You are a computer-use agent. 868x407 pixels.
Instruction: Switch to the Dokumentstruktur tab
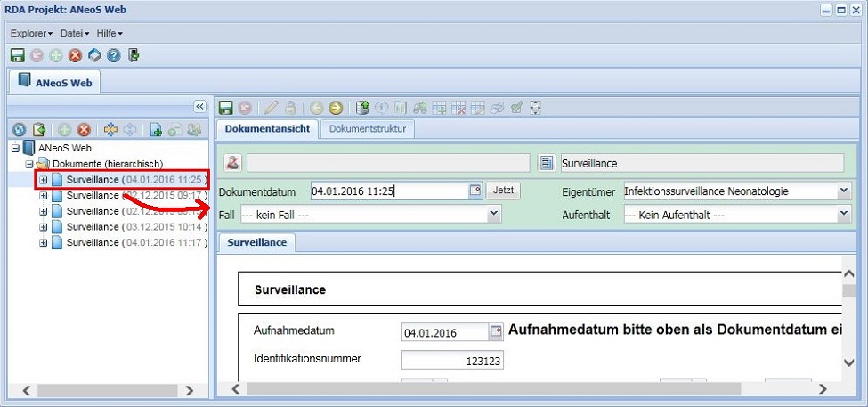368,129
